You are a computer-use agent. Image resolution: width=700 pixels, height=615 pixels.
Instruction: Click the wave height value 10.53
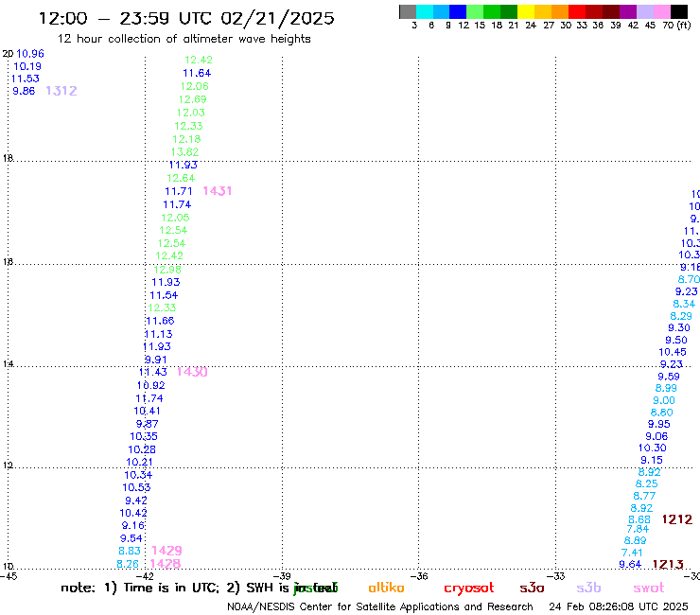[x=136, y=487]
